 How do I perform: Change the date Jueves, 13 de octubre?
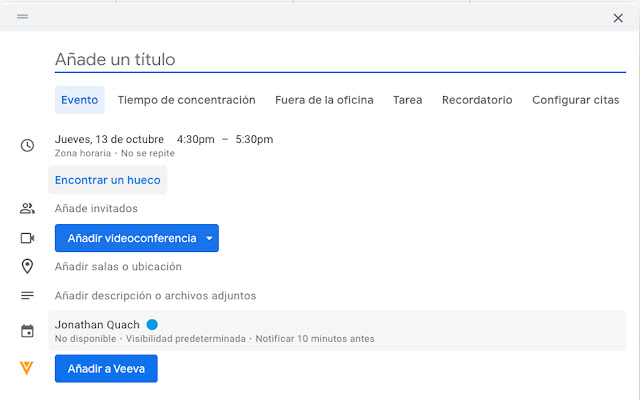109,139
